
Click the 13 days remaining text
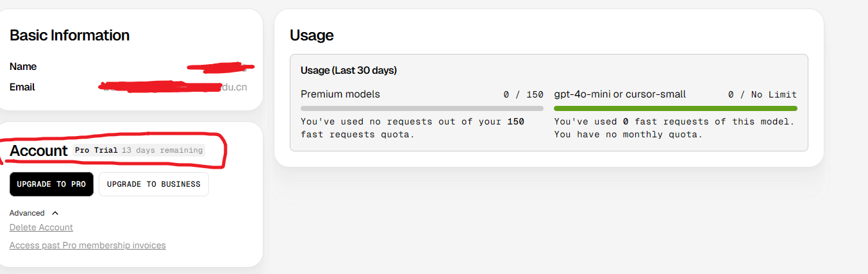coord(162,150)
